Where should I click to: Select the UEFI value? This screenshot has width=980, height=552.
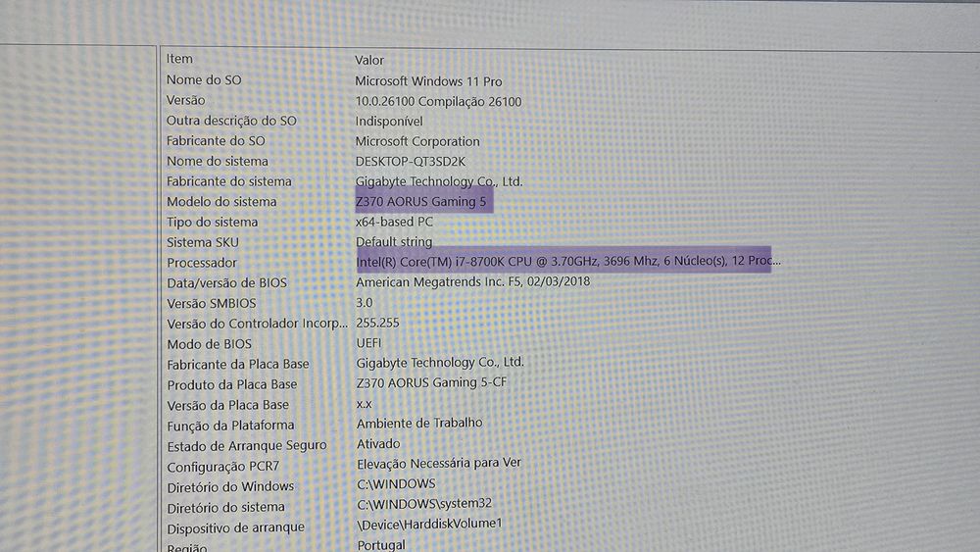(x=368, y=342)
